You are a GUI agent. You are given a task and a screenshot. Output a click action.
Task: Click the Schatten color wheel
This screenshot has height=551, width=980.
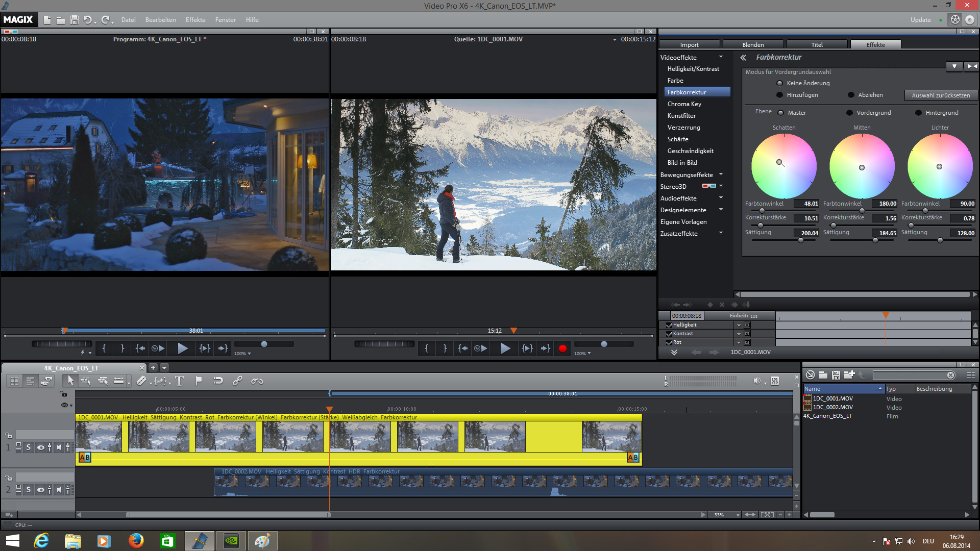click(783, 166)
